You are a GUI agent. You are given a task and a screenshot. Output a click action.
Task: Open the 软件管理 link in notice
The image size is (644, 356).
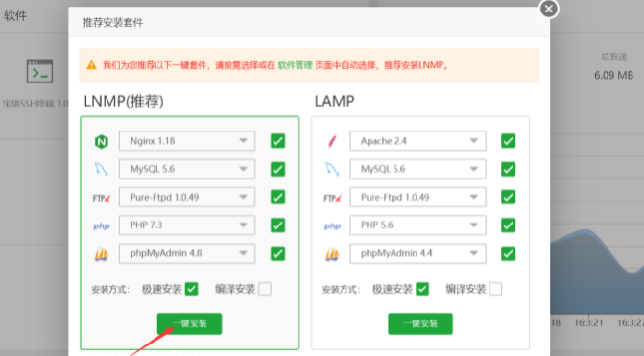click(296, 65)
